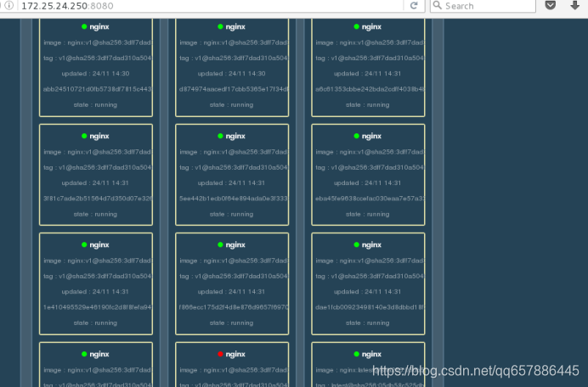Click 'state : running' in f866ecc175d2 card
The image size is (588, 387).
(231, 323)
